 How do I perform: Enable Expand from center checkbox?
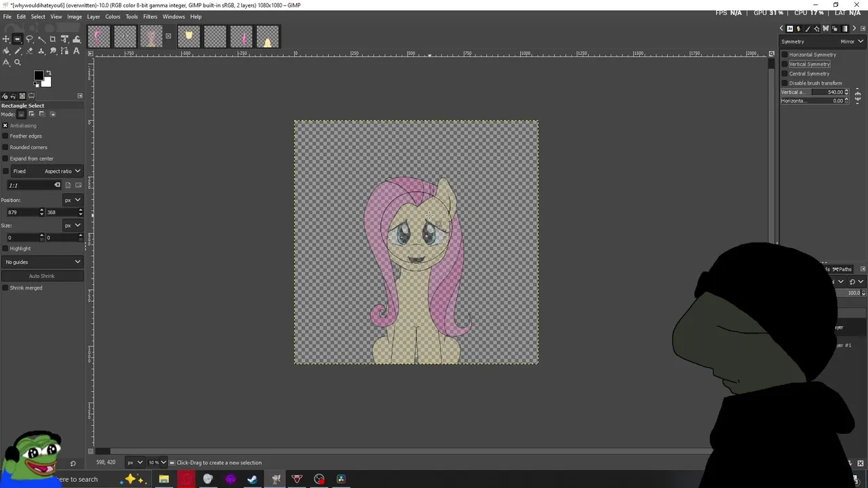[x=5, y=159]
